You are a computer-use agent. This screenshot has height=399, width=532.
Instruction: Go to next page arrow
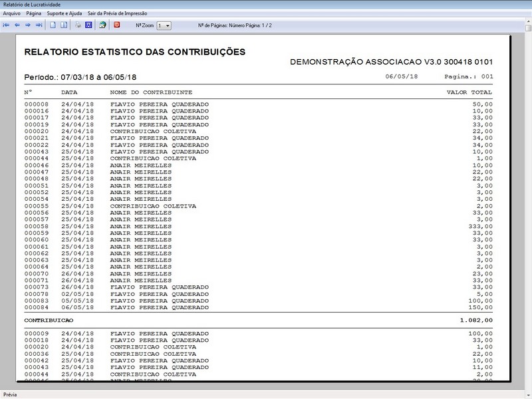click(28, 25)
